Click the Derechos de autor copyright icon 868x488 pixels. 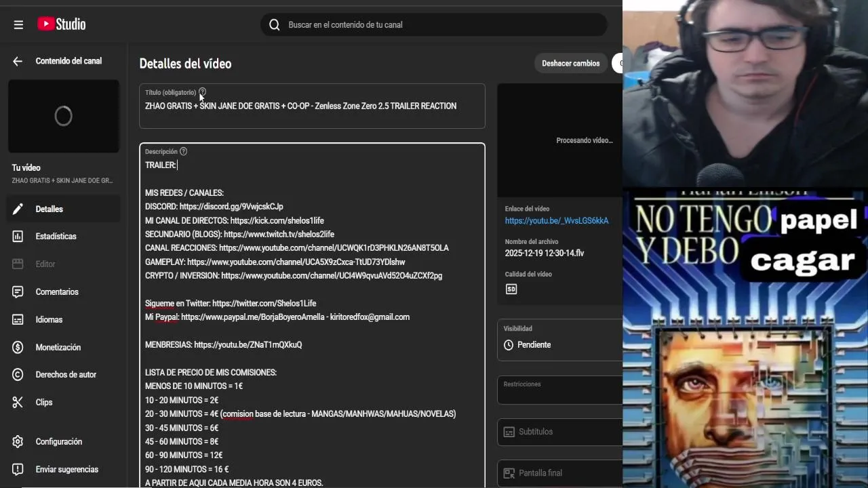click(x=18, y=375)
